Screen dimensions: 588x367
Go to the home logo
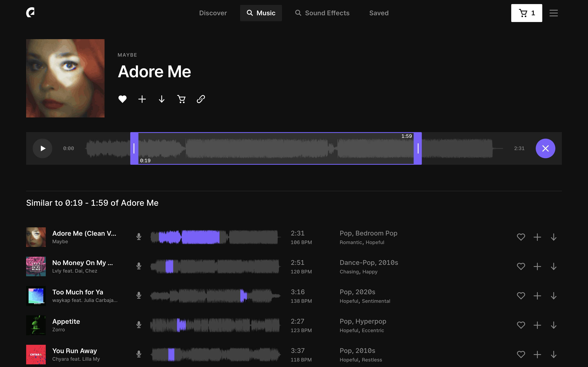pos(30,12)
